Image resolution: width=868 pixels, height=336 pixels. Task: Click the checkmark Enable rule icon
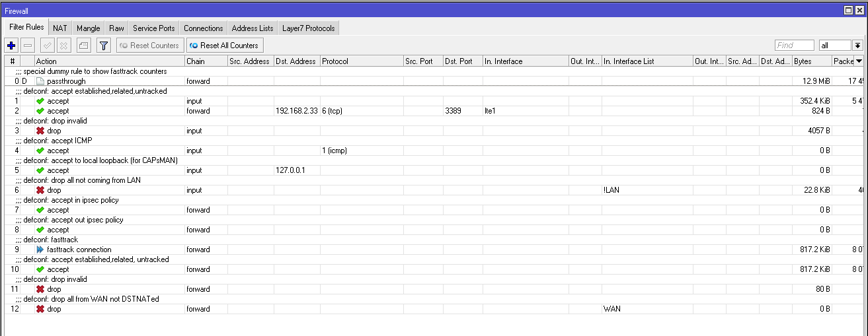coord(47,46)
